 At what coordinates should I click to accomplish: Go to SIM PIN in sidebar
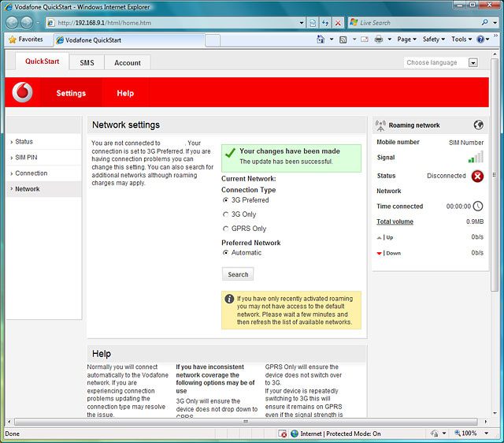26,158
